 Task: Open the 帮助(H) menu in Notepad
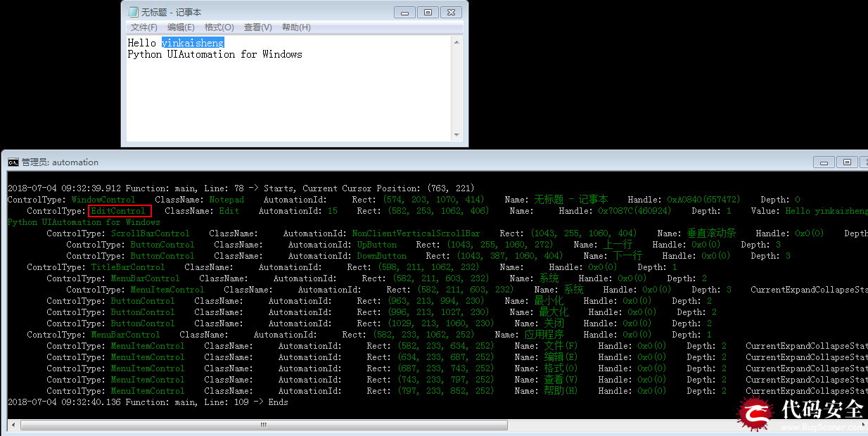296,27
